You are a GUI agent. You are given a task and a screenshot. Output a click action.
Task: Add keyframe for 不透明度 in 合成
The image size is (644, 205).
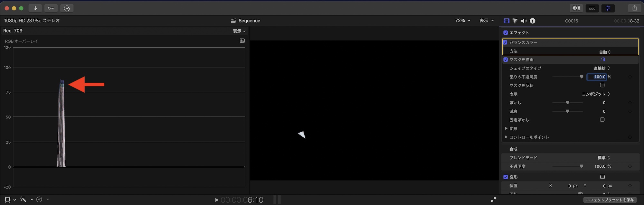[630, 166]
